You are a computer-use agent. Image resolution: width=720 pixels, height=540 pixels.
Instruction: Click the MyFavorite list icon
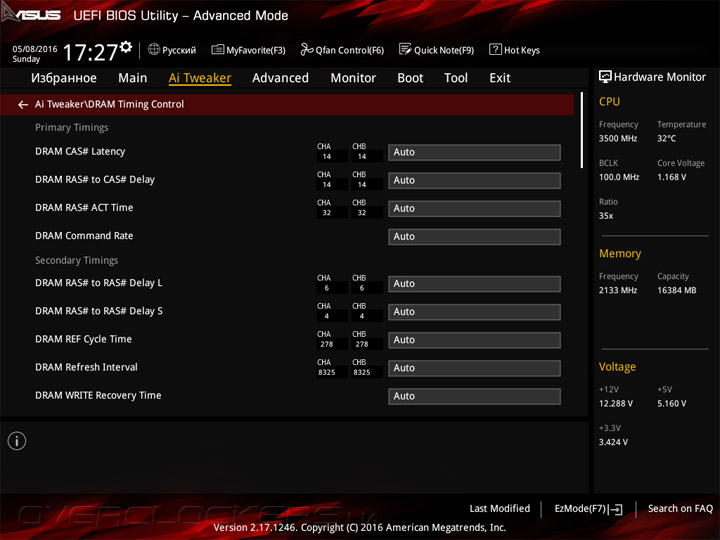(218, 50)
